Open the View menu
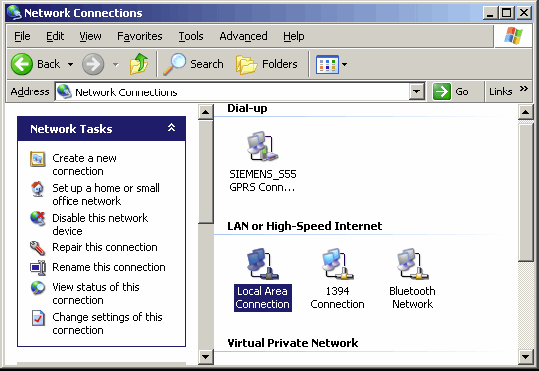Image resolution: width=539 pixels, height=371 pixels. [x=90, y=36]
